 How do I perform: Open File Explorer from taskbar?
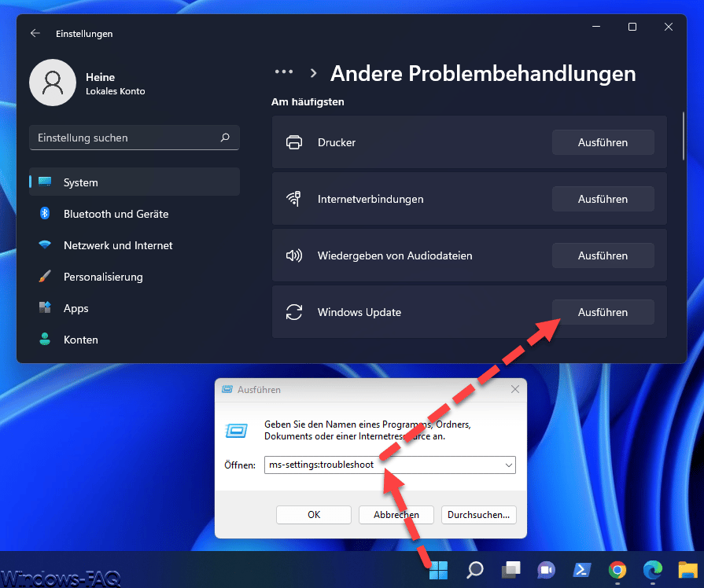(x=687, y=570)
